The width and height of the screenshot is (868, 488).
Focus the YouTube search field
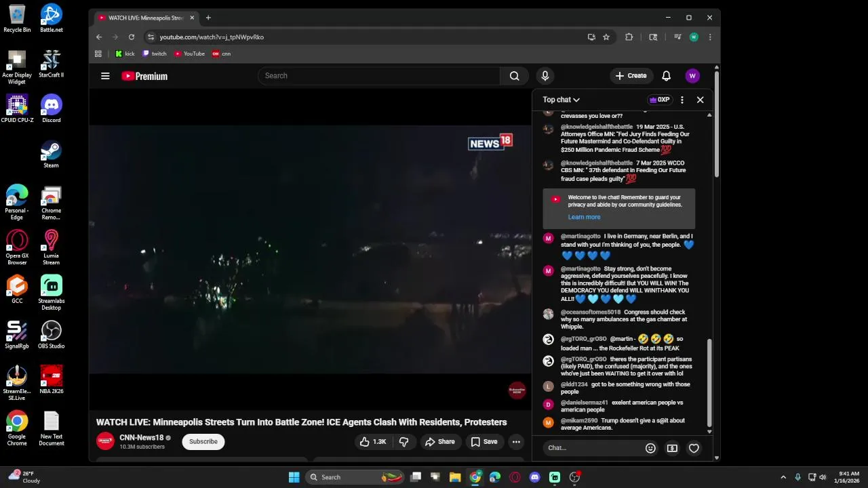coord(379,76)
